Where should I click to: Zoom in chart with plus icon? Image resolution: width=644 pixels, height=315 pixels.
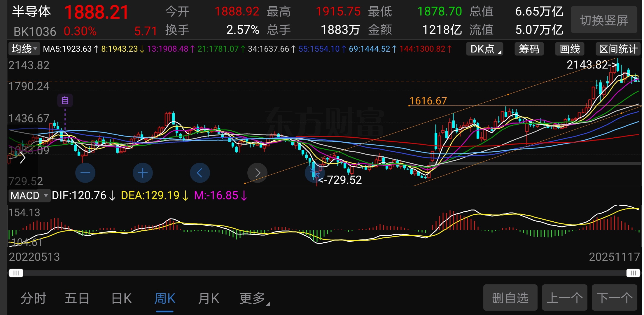pos(143,173)
